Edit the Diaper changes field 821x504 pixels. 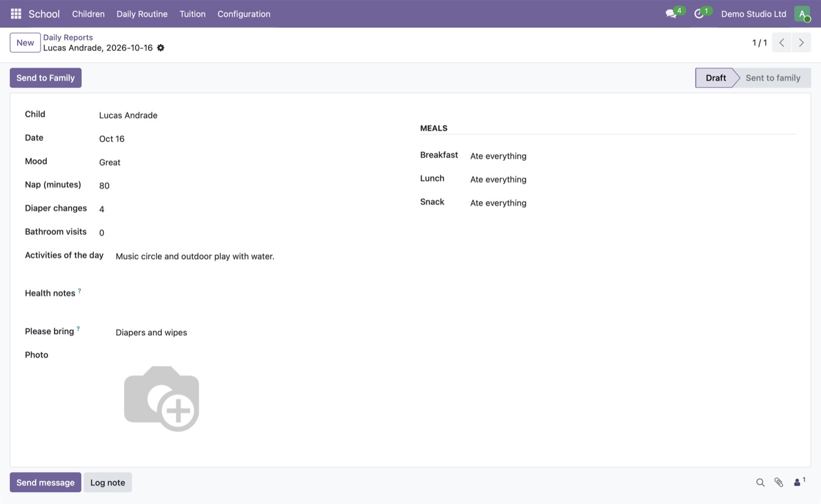pos(250,209)
